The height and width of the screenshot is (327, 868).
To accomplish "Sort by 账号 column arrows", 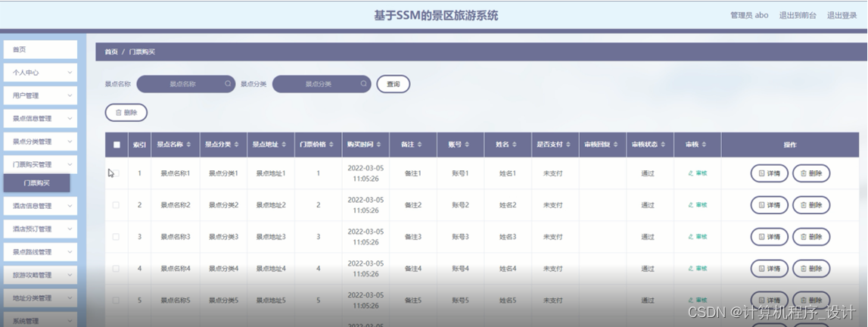I will (x=467, y=145).
